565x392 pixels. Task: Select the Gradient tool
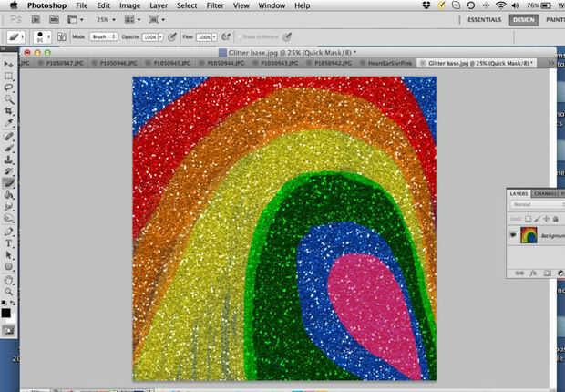click(x=8, y=195)
